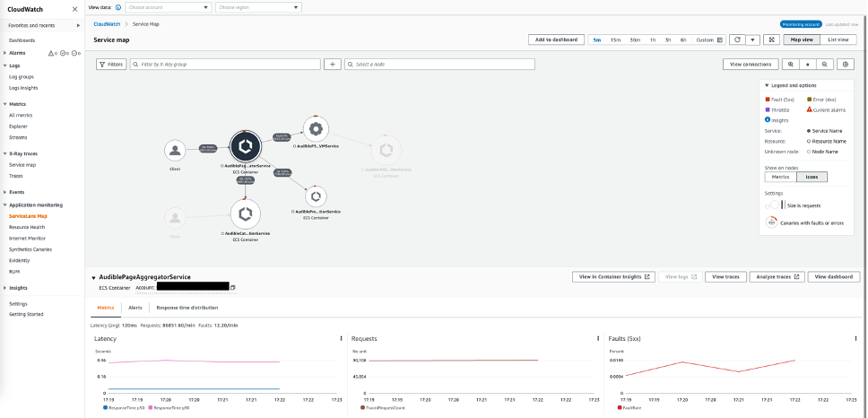Open the Requests chart options menu
The image size is (868, 418).
(598, 338)
